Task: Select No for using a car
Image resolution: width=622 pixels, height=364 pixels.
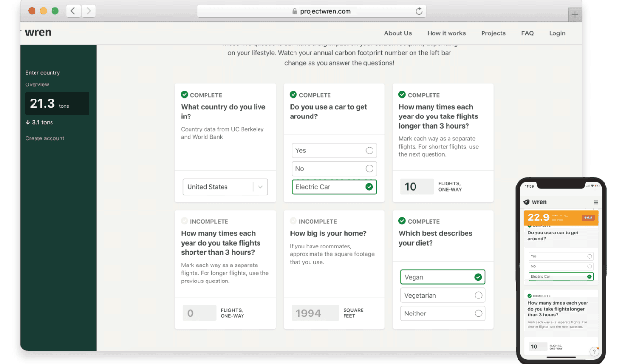Action: 334,169
